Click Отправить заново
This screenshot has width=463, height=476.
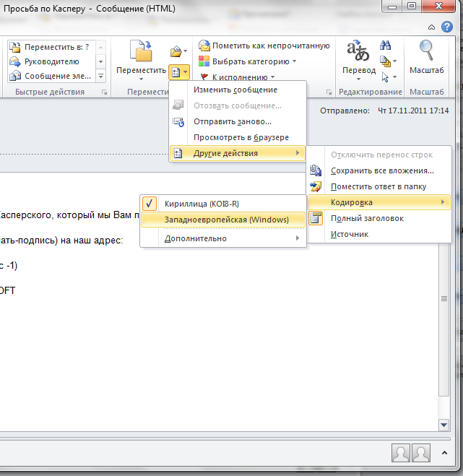[232, 121]
